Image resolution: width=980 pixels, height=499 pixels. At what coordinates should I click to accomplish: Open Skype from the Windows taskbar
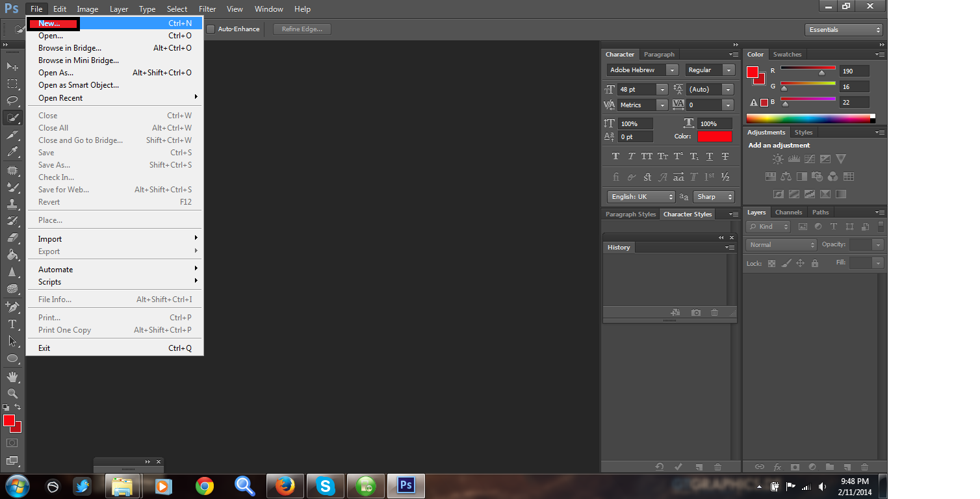[x=325, y=486]
